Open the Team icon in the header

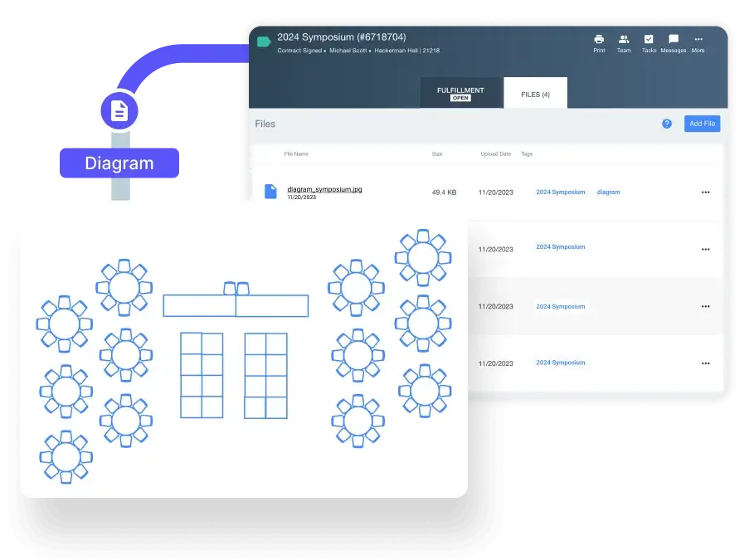[624, 40]
